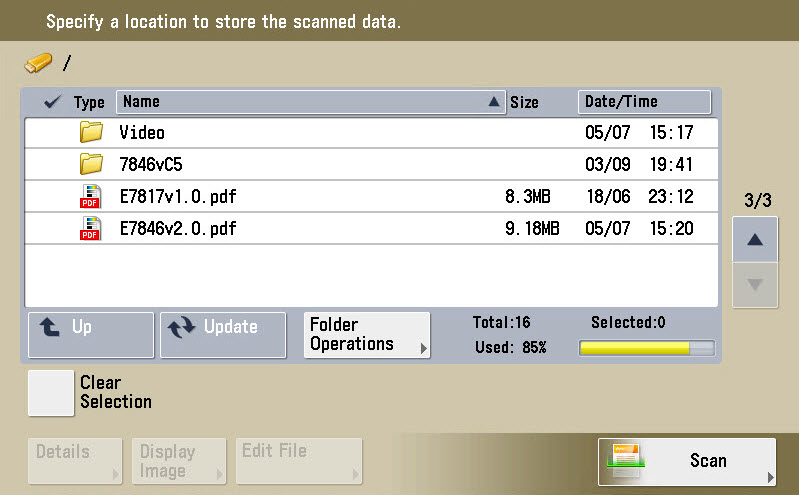Select the E7846v2.0.pdf file row

(x=370, y=229)
